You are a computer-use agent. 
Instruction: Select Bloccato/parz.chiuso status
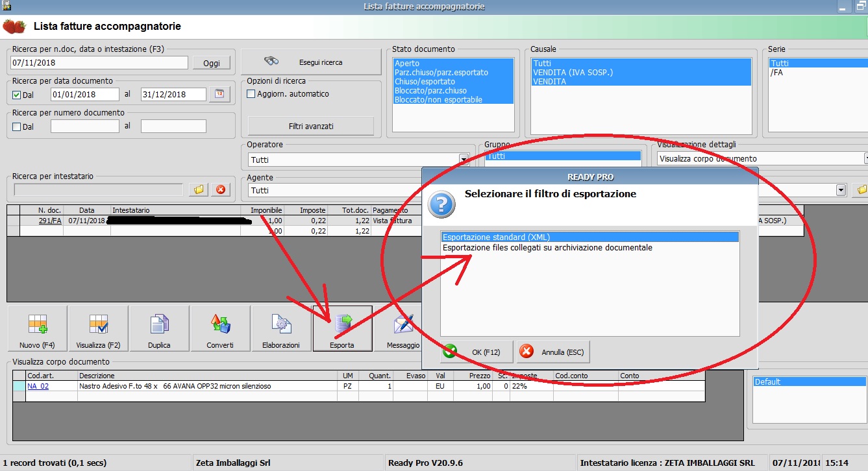click(x=453, y=91)
